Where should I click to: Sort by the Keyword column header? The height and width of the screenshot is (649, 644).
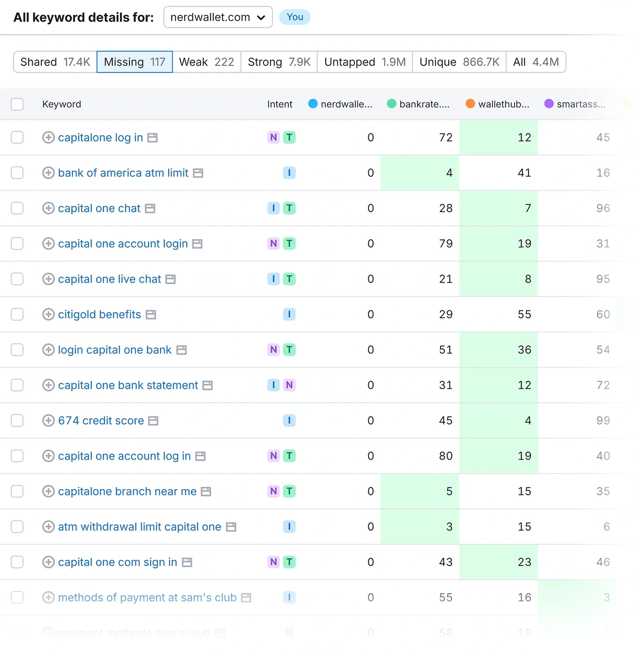[62, 104]
